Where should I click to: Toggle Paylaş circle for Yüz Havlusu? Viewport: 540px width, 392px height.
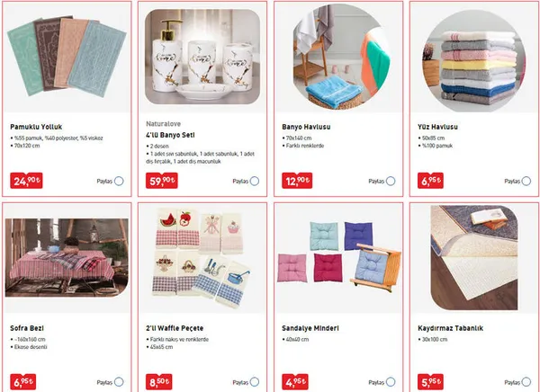click(526, 181)
